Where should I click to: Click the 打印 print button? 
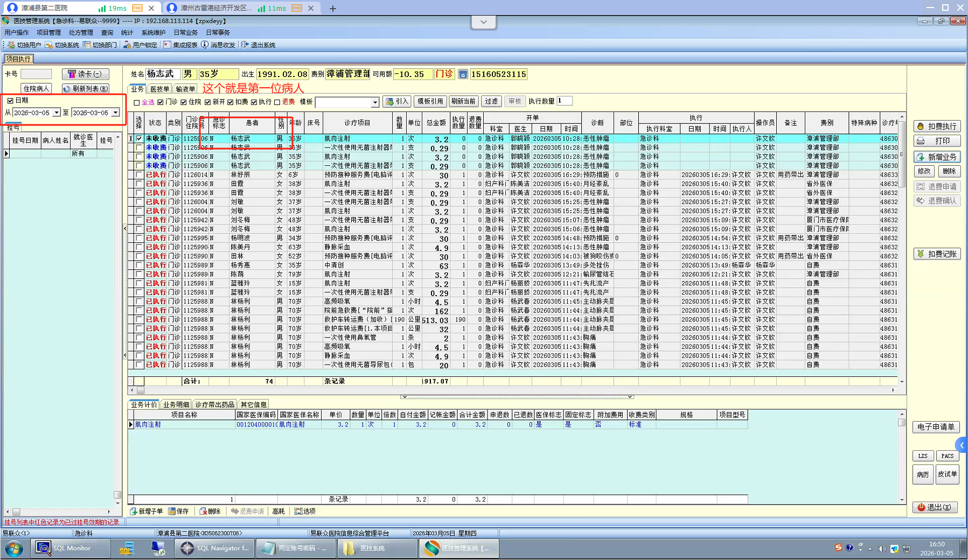click(x=937, y=141)
